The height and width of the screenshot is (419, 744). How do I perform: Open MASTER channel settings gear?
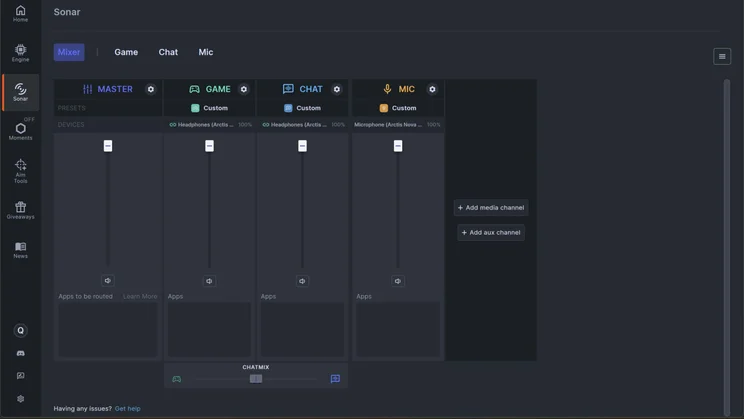150,89
